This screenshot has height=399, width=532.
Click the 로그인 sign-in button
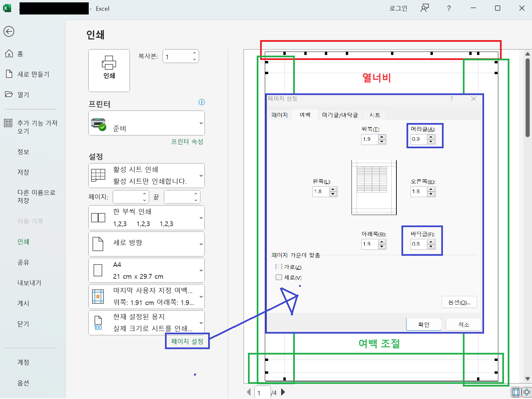pyautogui.click(x=398, y=8)
